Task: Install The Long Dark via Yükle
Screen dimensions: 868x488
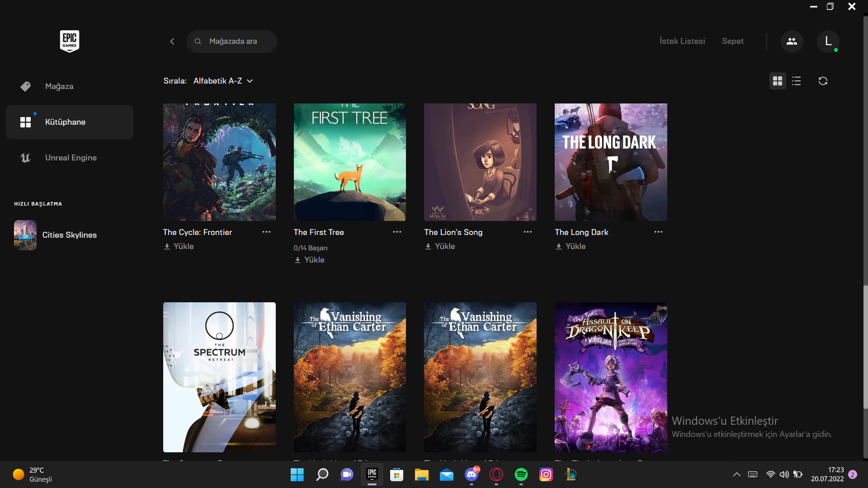Action: coord(571,246)
